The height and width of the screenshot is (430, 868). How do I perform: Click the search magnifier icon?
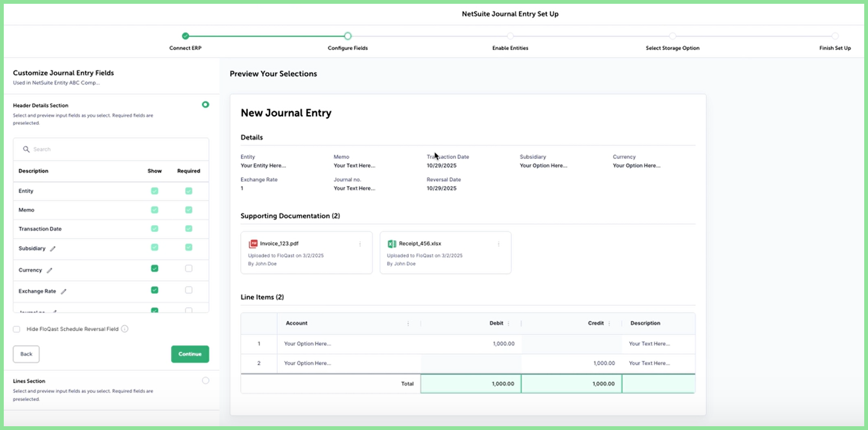tap(26, 149)
